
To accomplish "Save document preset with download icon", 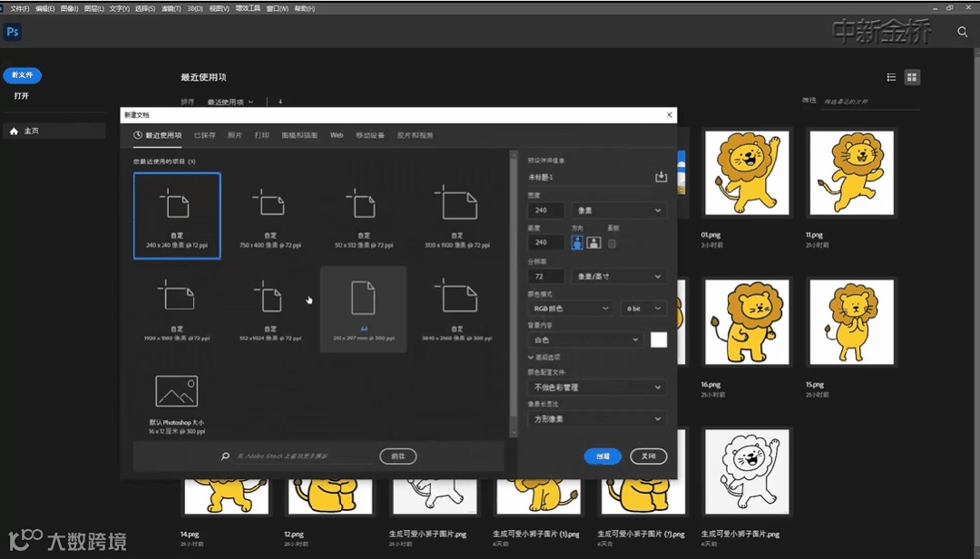I will click(661, 177).
